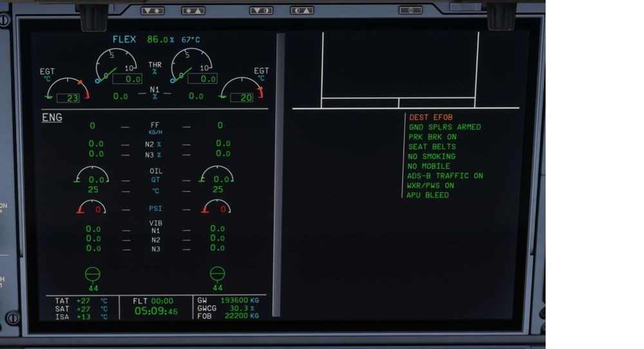Click the left engine EGT value 23
This screenshot has height=349, width=644.
pyautogui.click(x=68, y=98)
